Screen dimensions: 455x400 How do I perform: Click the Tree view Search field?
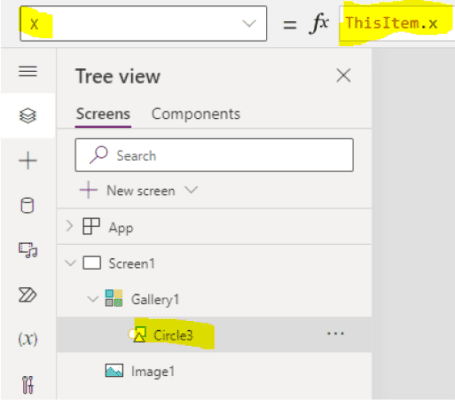point(214,155)
